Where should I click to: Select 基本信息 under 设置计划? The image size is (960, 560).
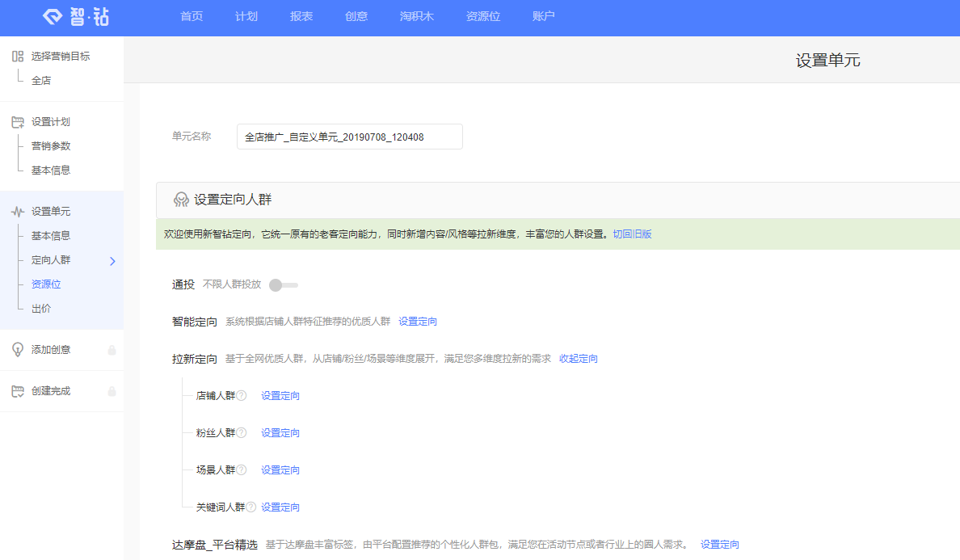tap(51, 171)
